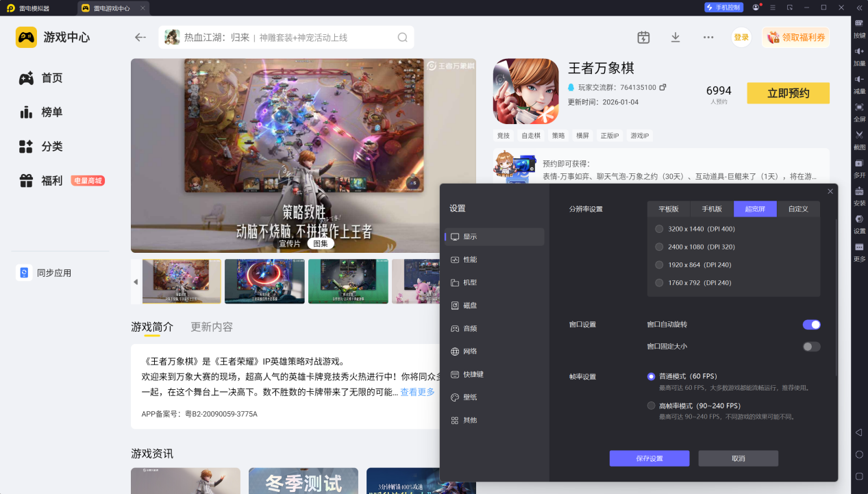Open the downloads arrow icon

tap(675, 37)
